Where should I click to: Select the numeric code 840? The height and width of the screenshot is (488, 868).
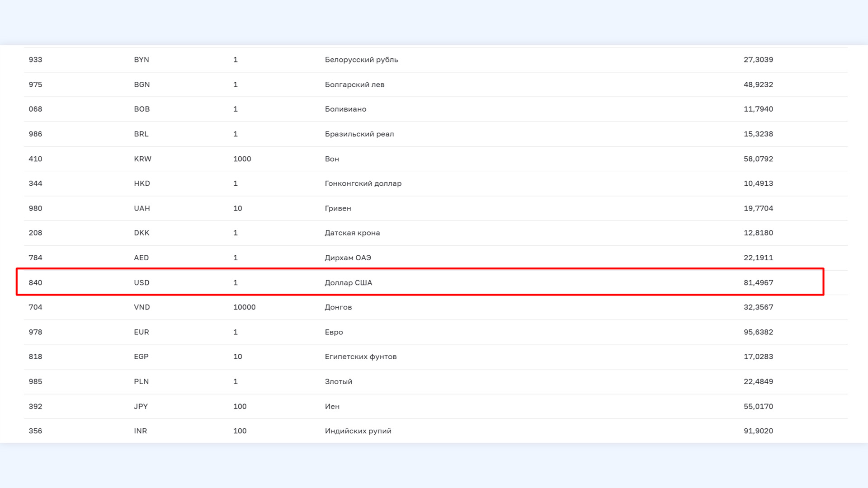click(35, 282)
